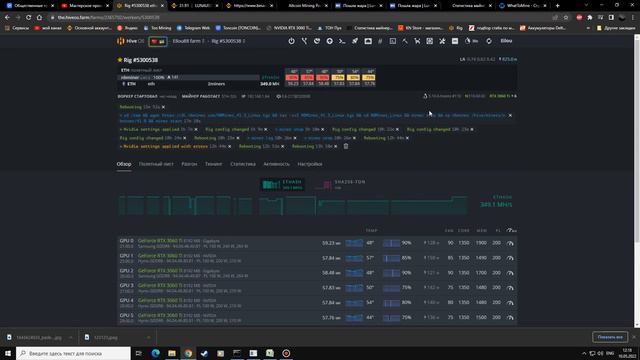Click the colored flags button beside Hive logo

click(x=158, y=41)
